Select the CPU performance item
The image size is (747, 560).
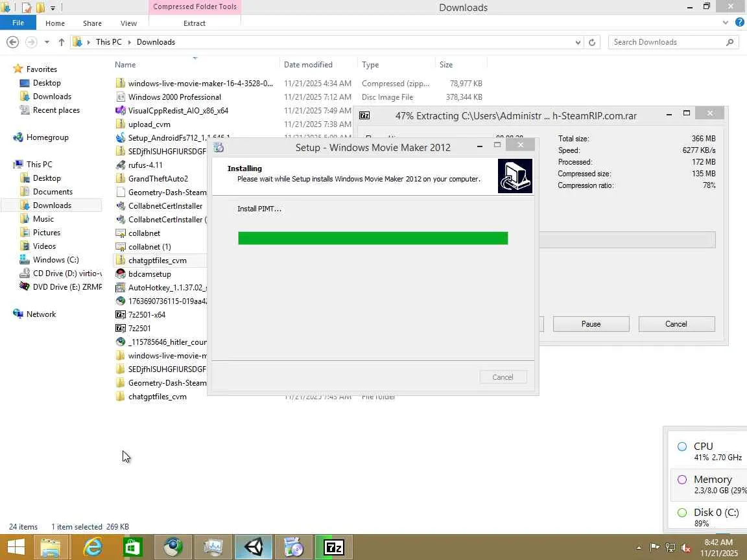pyautogui.click(x=708, y=451)
